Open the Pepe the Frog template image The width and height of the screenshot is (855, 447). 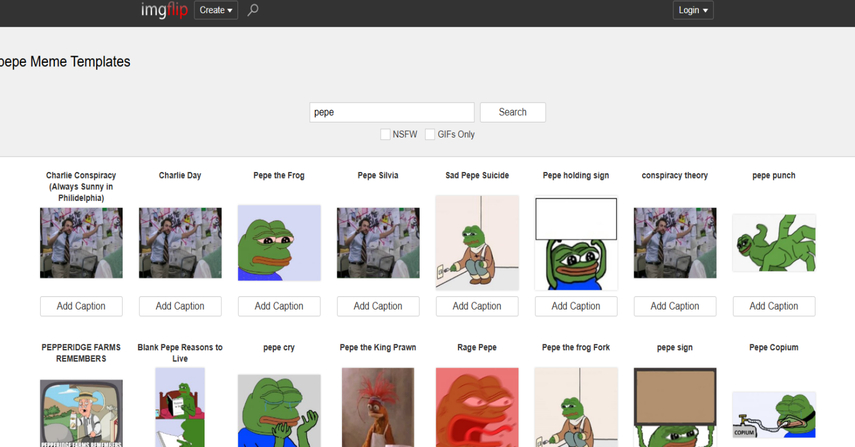[x=279, y=243]
